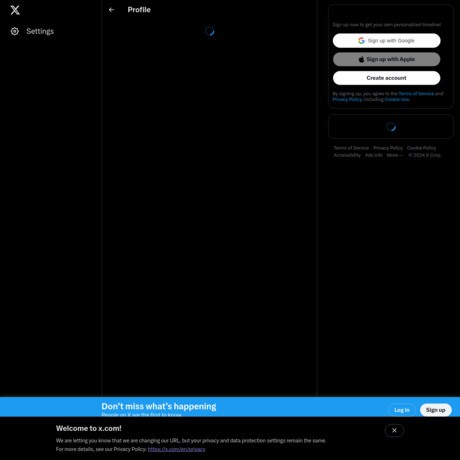Image resolution: width=460 pixels, height=460 pixels.
Task: Open the Accessibility footer link
Action: (x=347, y=155)
